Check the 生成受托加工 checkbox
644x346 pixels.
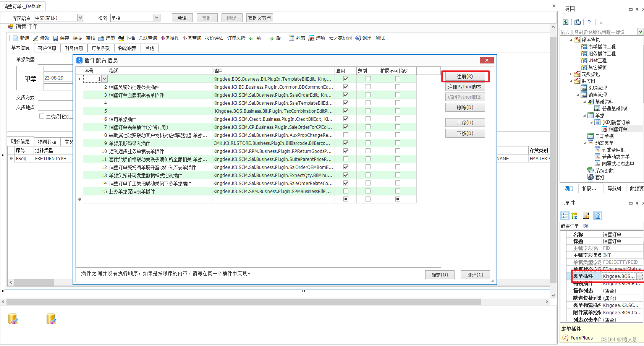[42, 116]
